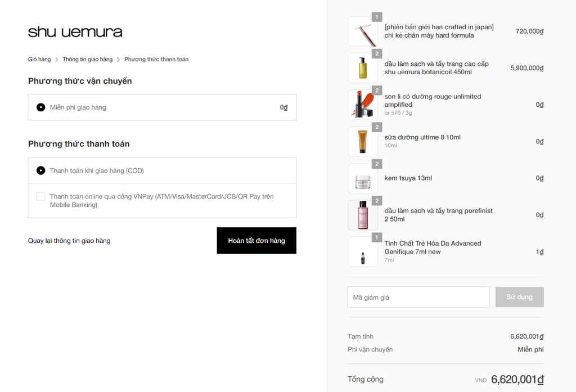
Task: Click the shu uemura logo
Action: click(75, 32)
